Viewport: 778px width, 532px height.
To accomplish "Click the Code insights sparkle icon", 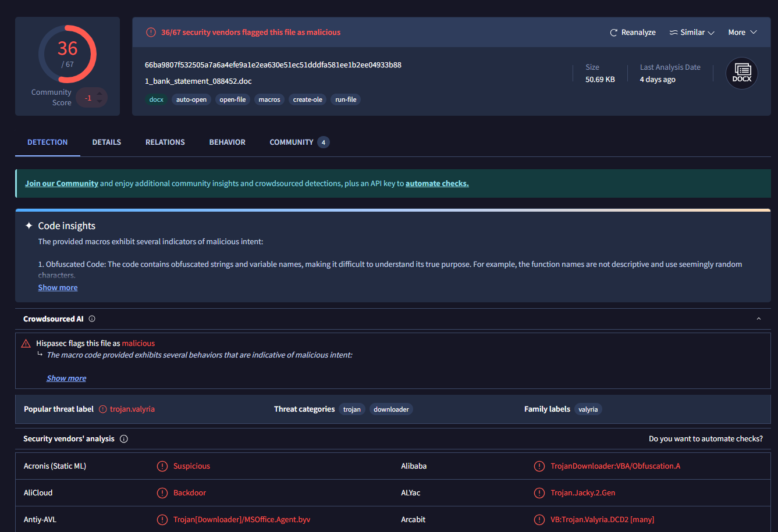I will pos(29,226).
